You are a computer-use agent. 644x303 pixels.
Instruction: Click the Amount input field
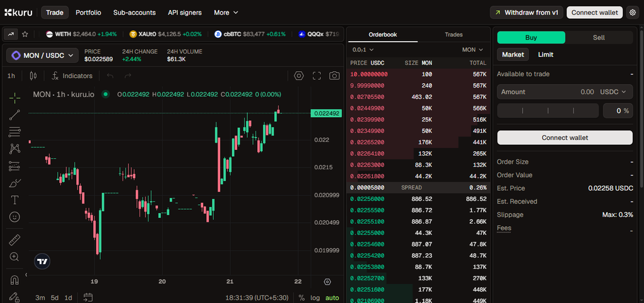click(565, 92)
